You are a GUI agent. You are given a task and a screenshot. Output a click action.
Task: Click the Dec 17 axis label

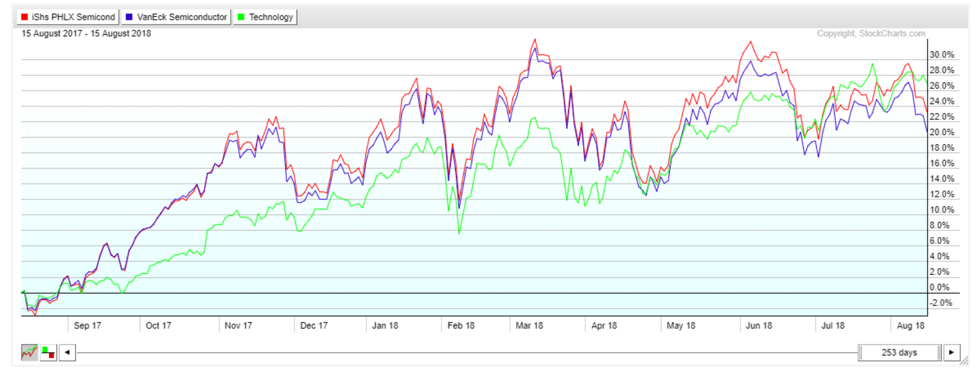314,325
